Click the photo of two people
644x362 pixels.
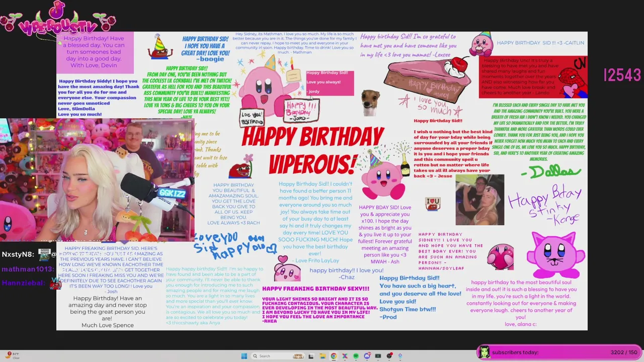click(479, 200)
